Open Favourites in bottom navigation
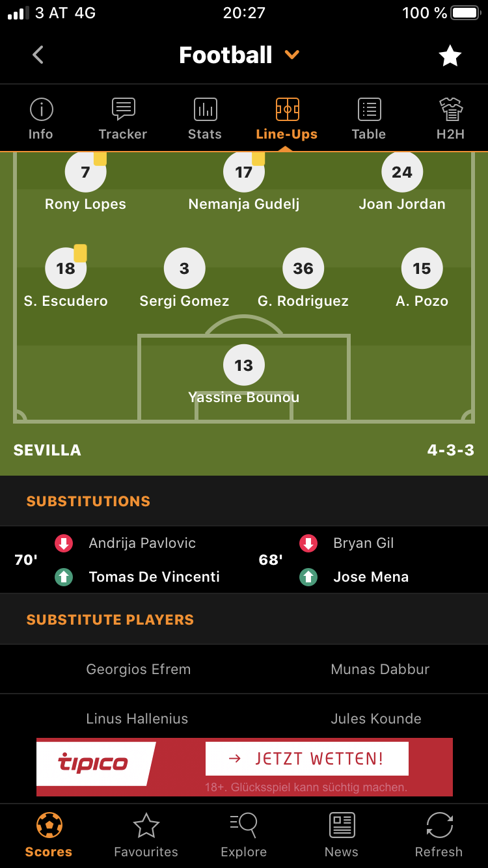This screenshot has width=488, height=868. coord(146,835)
